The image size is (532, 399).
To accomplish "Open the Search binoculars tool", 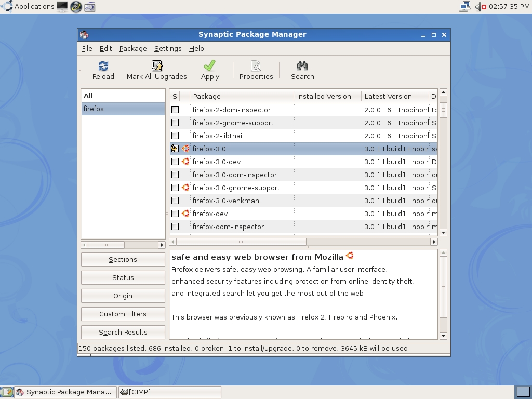I will coord(302,66).
